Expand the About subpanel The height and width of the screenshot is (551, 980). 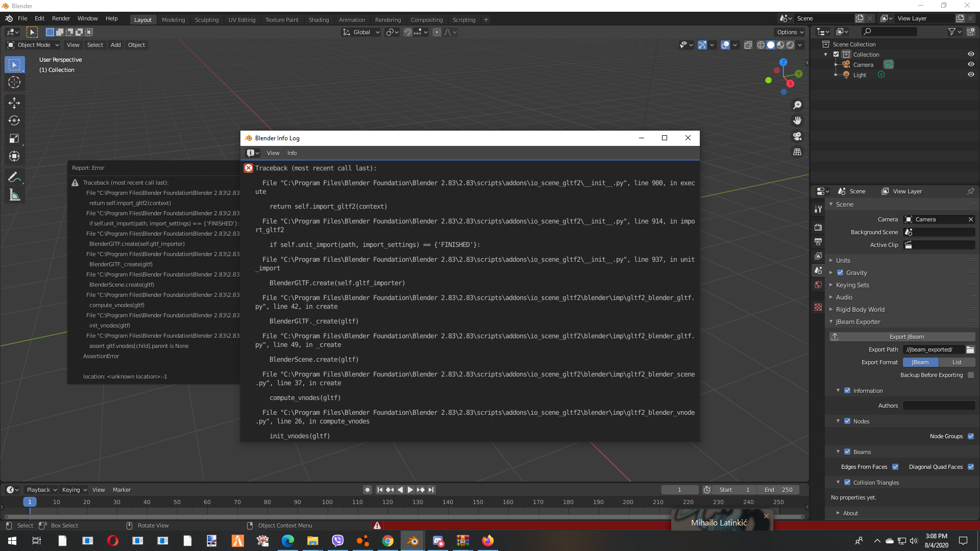click(x=850, y=513)
